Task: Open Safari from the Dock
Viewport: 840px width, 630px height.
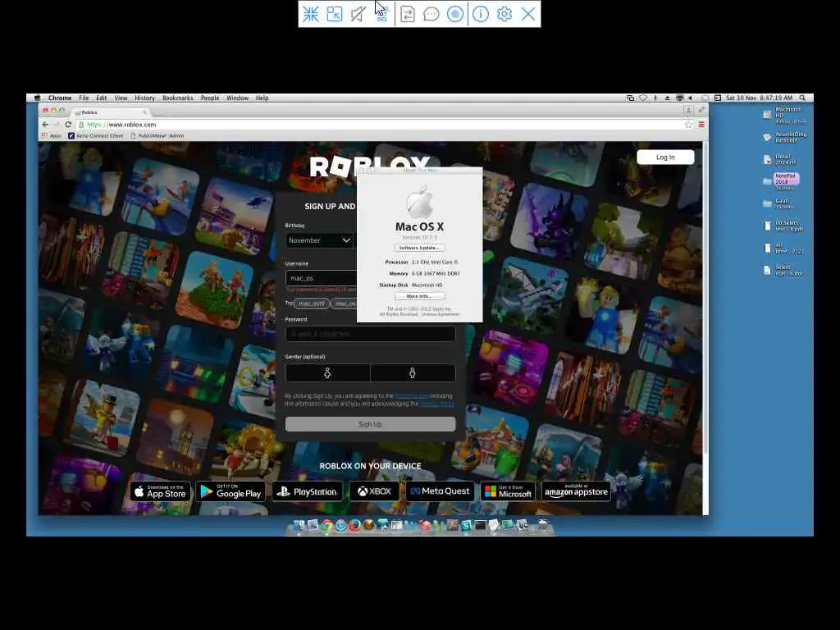Action: (x=340, y=526)
